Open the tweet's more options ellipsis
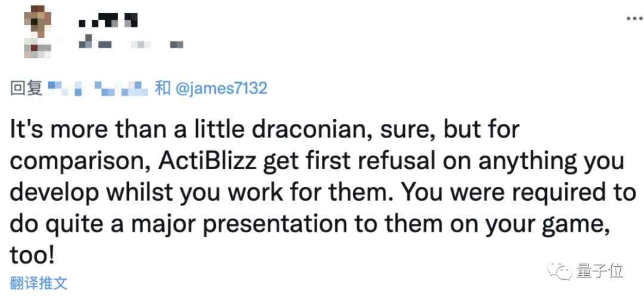The width and height of the screenshot is (644, 299). [x=632, y=18]
